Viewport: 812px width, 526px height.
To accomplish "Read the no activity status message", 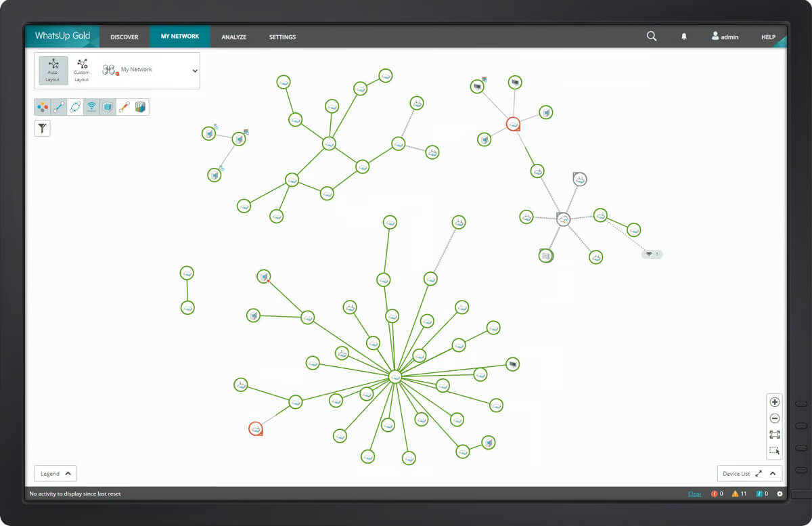I will pos(75,494).
